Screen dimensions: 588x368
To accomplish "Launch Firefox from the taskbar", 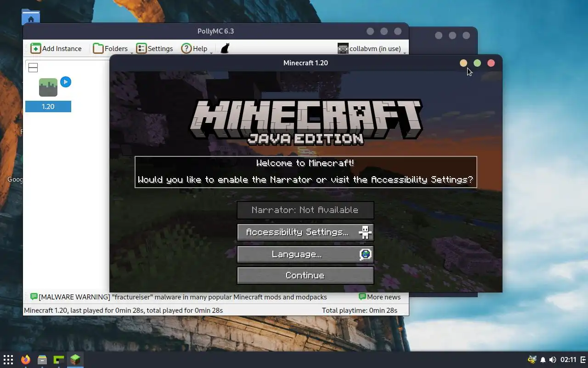I will [x=25, y=359].
